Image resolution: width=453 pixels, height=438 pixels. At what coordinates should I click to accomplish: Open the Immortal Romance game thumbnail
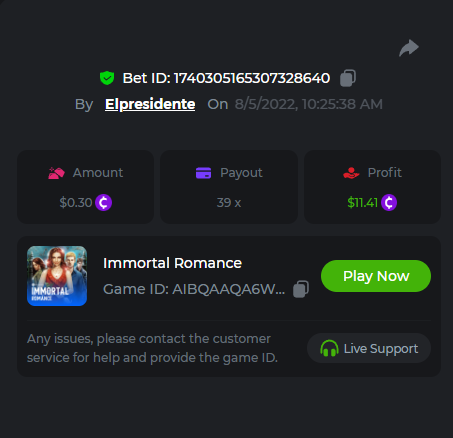pyautogui.click(x=57, y=276)
